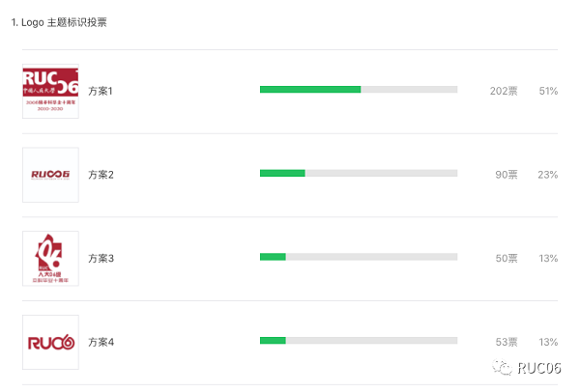Viewport: 580px width, 392px height.
Task: Click the 53票 vote count
Action: [x=506, y=342]
